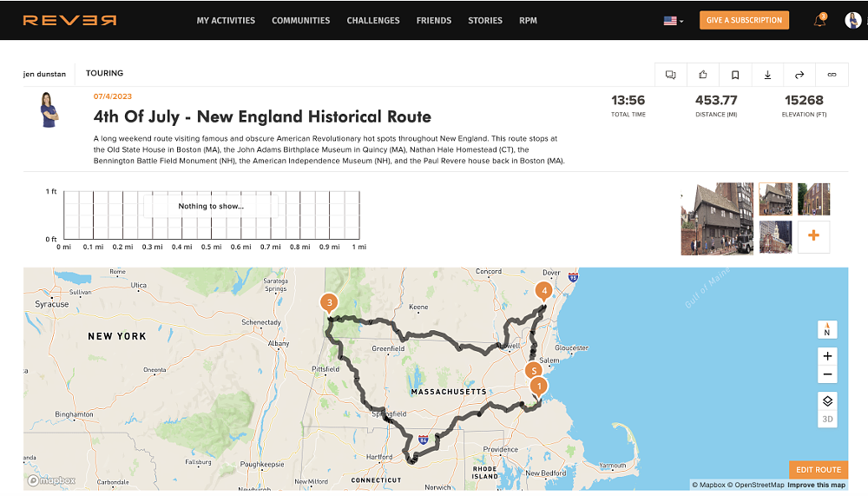Click the Give a Subscription button
Viewport: 868px width, 496px height.
pyautogui.click(x=744, y=20)
